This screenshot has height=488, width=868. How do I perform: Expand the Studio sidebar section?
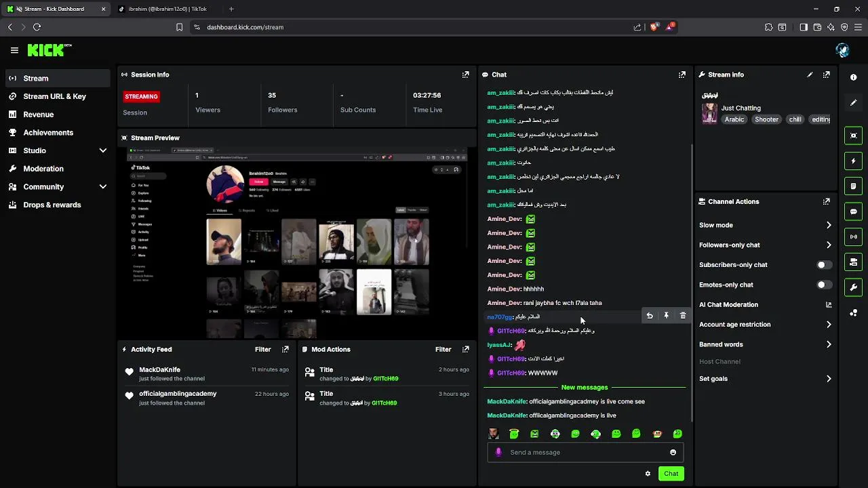pyautogui.click(x=103, y=150)
